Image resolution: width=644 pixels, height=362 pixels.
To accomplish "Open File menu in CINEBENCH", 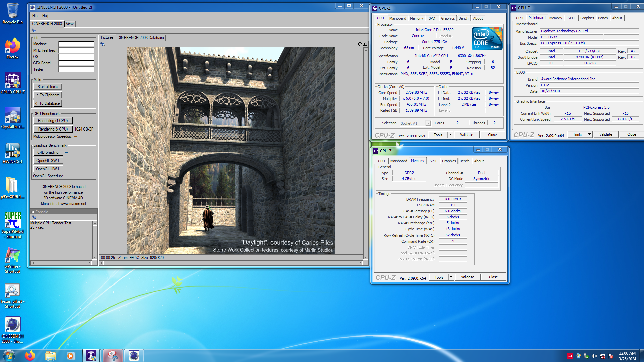I will (35, 16).
